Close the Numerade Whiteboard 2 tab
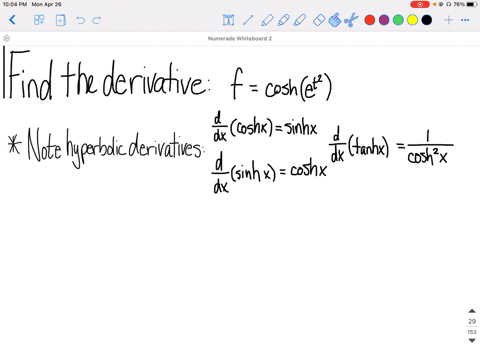 point(6,38)
